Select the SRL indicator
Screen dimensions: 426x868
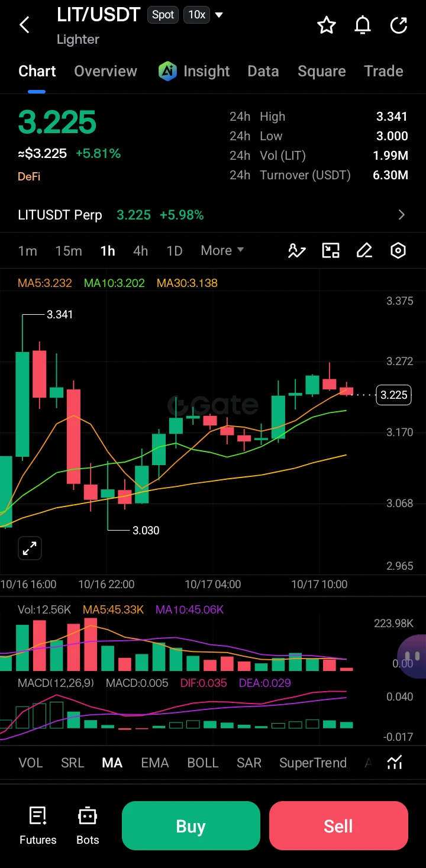point(73,763)
